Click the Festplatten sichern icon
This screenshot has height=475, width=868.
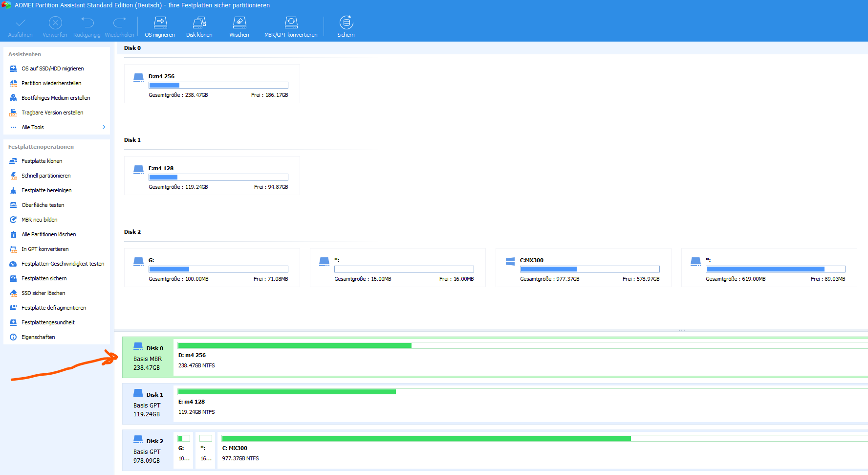tap(13, 278)
